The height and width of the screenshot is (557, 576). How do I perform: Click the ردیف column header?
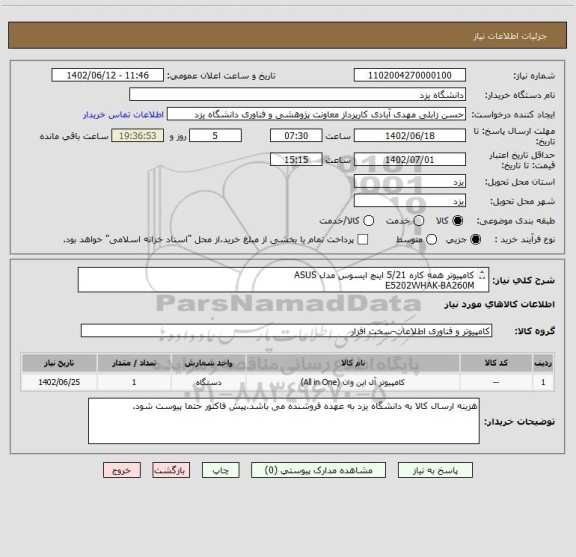tap(543, 363)
